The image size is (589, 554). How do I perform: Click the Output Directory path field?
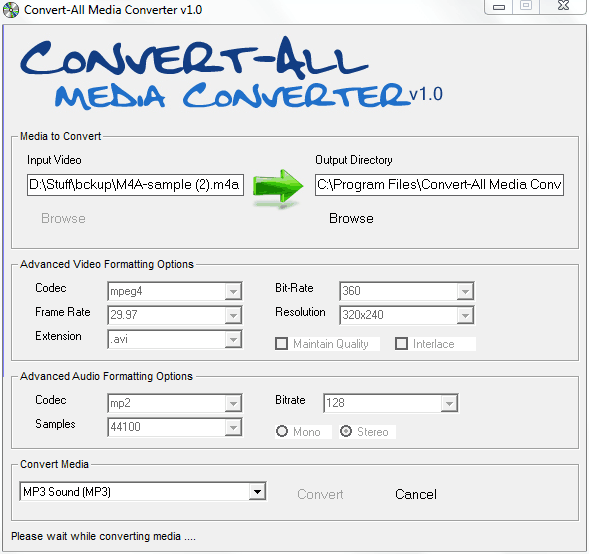coord(439,184)
